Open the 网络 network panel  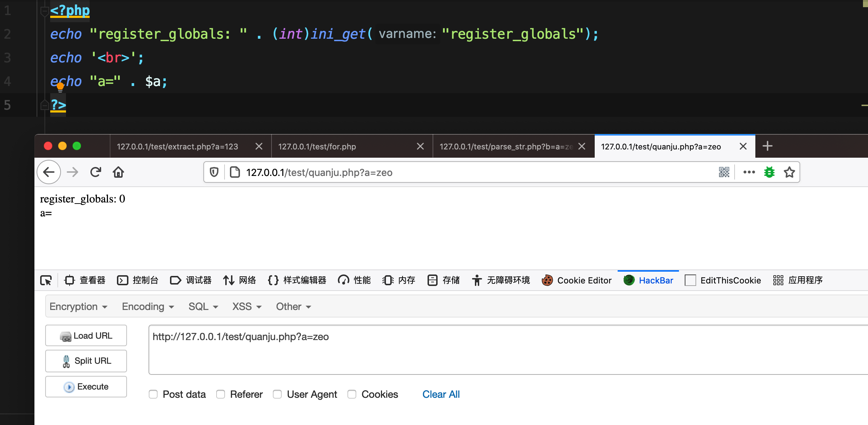pyautogui.click(x=240, y=280)
